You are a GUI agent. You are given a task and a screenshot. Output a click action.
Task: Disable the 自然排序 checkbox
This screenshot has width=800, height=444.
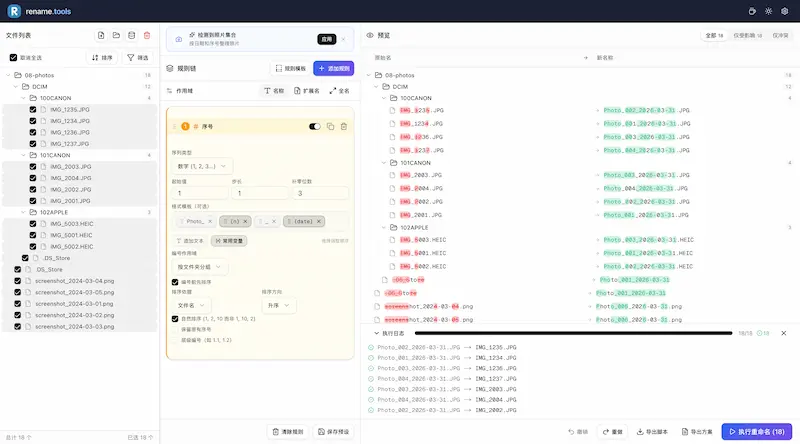pyautogui.click(x=175, y=319)
